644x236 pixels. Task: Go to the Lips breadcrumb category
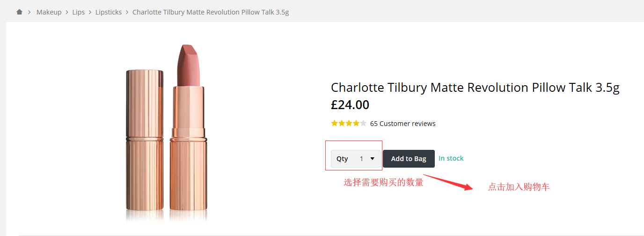79,12
